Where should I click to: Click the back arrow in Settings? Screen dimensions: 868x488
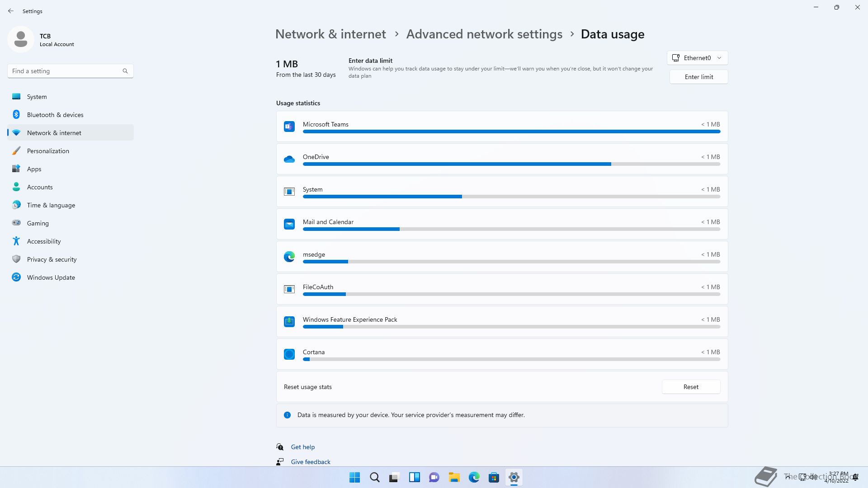[x=11, y=11]
